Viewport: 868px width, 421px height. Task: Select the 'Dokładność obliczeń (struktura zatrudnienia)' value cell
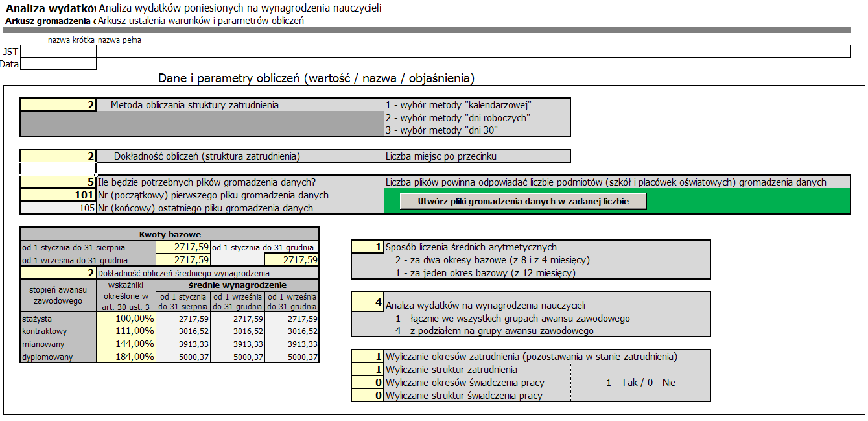coord(58,156)
